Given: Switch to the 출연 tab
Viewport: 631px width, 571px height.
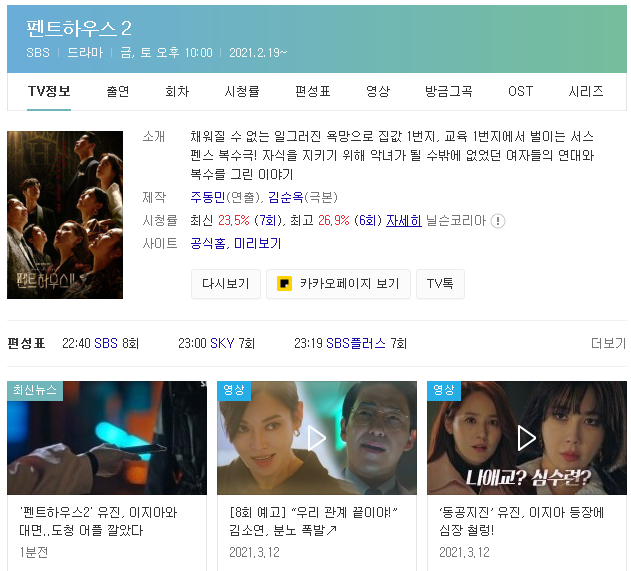Looking at the screenshot, I should 118,91.
